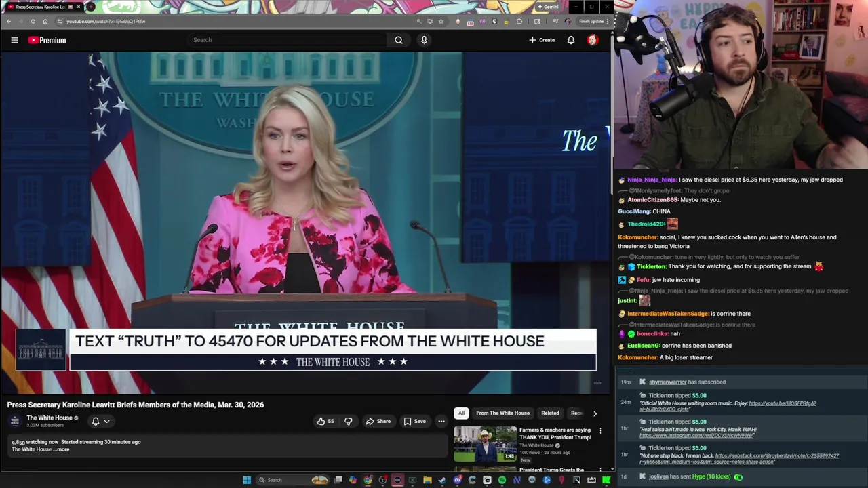The image size is (868, 488).
Task: Bookmark this page with the star icon
Action: pyautogui.click(x=441, y=21)
